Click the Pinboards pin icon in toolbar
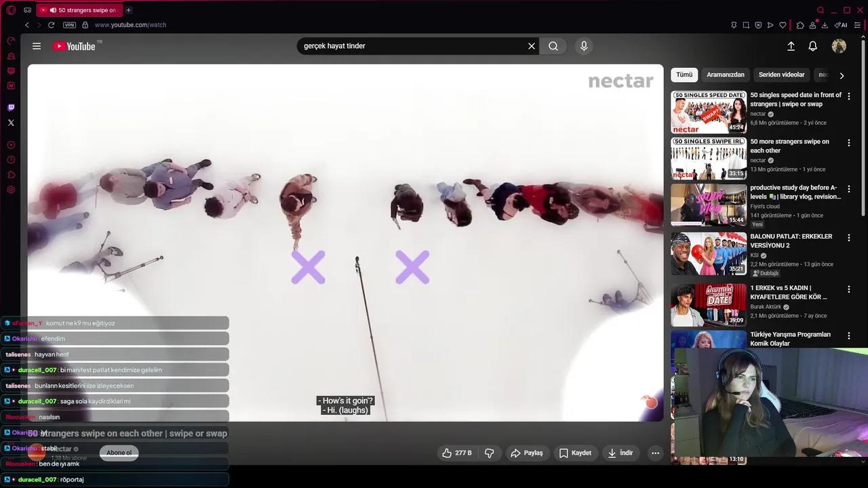Screen dimensions: 868x488 click(734, 25)
